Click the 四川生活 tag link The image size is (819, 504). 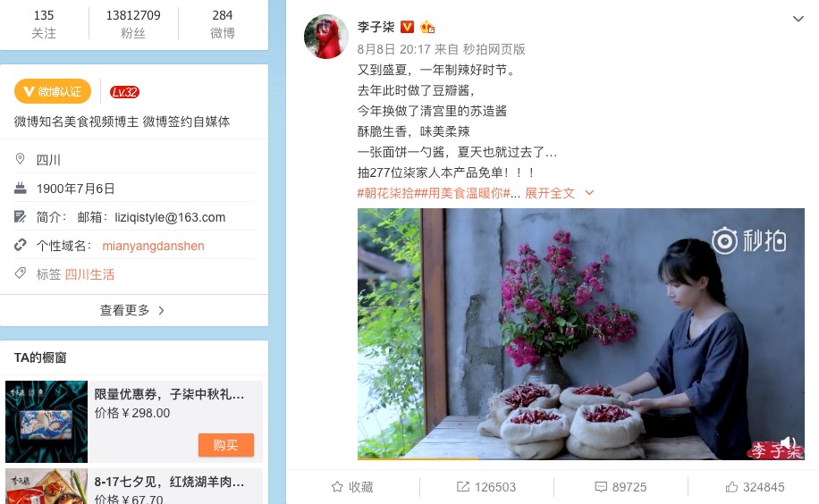point(89,274)
